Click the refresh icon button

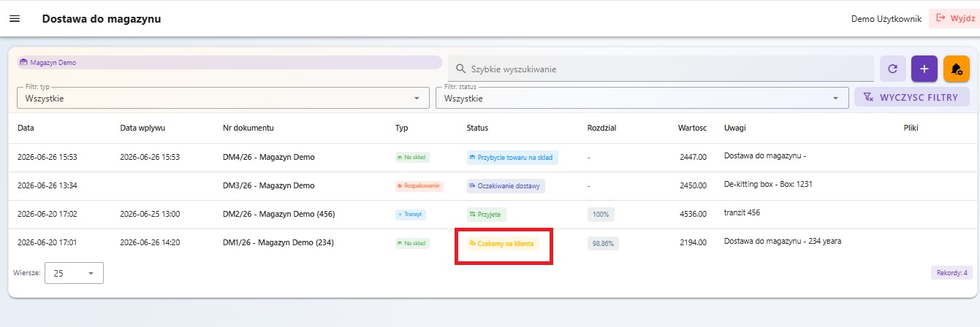click(x=892, y=69)
